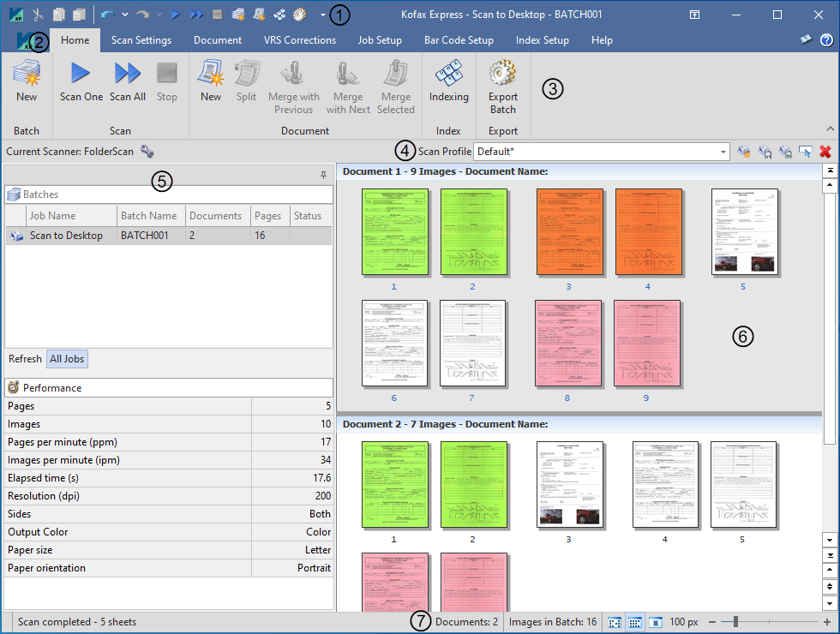Click the Refresh button under Batches
This screenshot has height=634, width=840.
coord(25,359)
